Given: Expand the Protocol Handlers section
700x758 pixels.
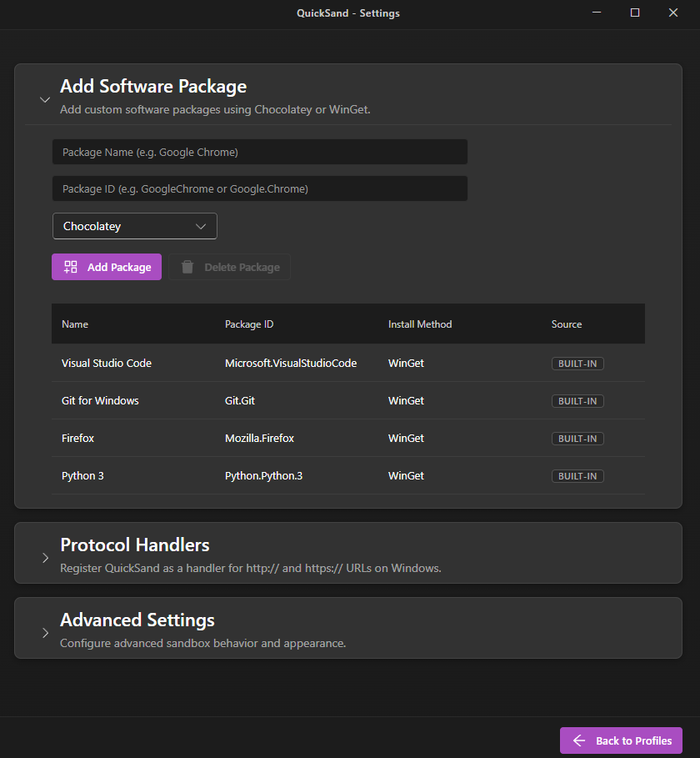Looking at the screenshot, I should coord(45,559).
